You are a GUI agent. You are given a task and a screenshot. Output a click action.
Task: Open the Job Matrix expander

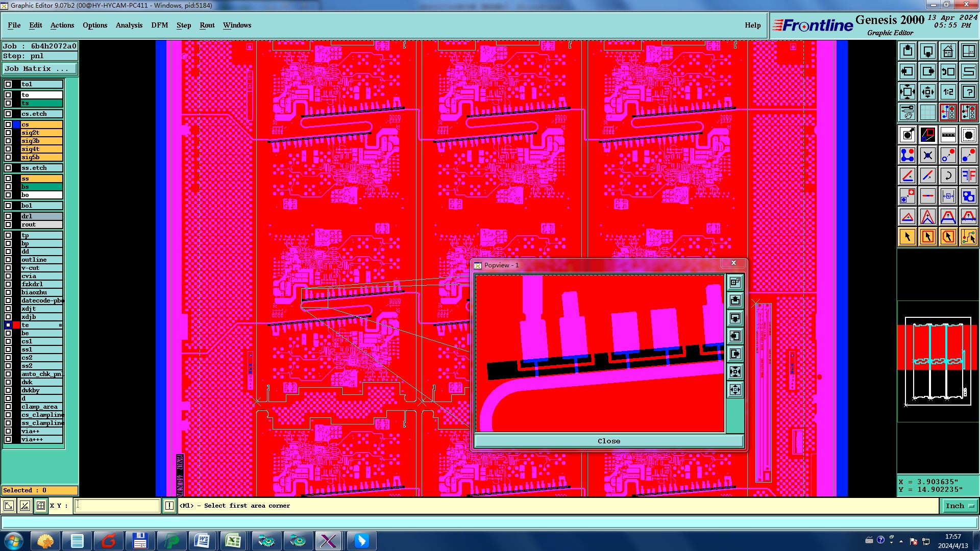tap(40, 69)
